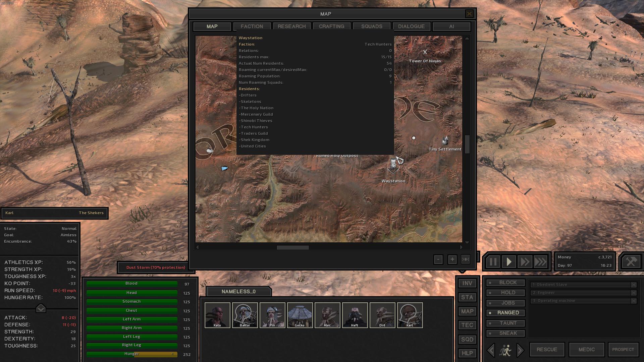The image size is (644, 362).
Task: Select the NAMELESS_0 squad tab
Action: click(238, 292)
